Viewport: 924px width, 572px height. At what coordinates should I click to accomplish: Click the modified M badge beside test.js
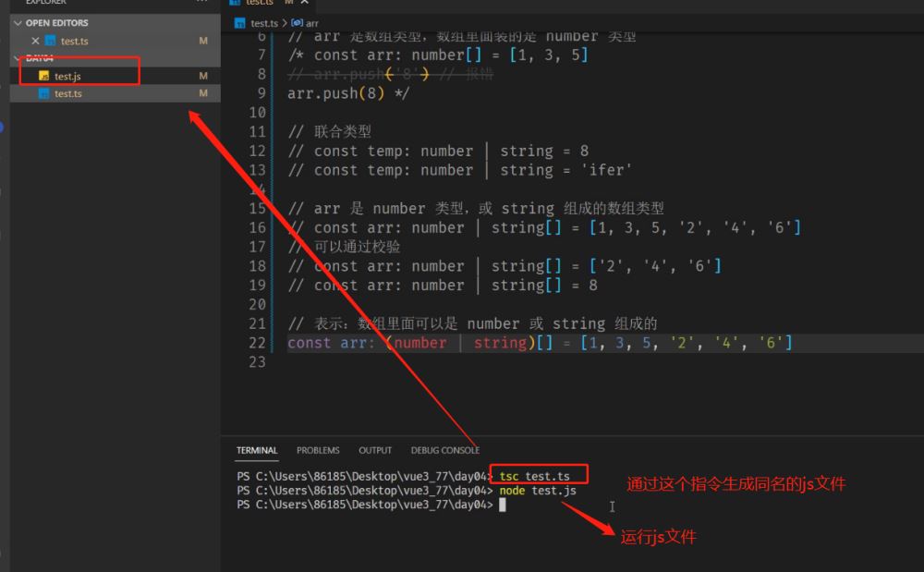pos(203,76)
